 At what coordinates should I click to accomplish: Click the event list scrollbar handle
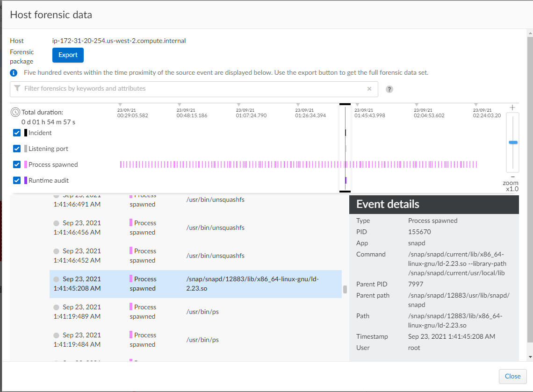345,289
